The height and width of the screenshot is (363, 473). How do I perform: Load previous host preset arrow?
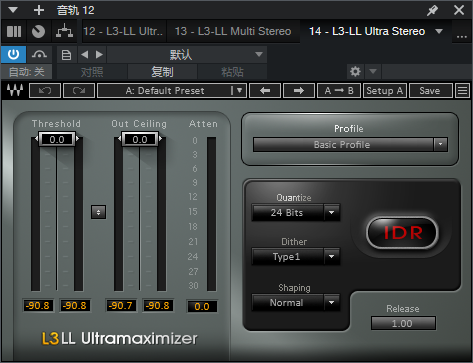click(x=85, y=55)
